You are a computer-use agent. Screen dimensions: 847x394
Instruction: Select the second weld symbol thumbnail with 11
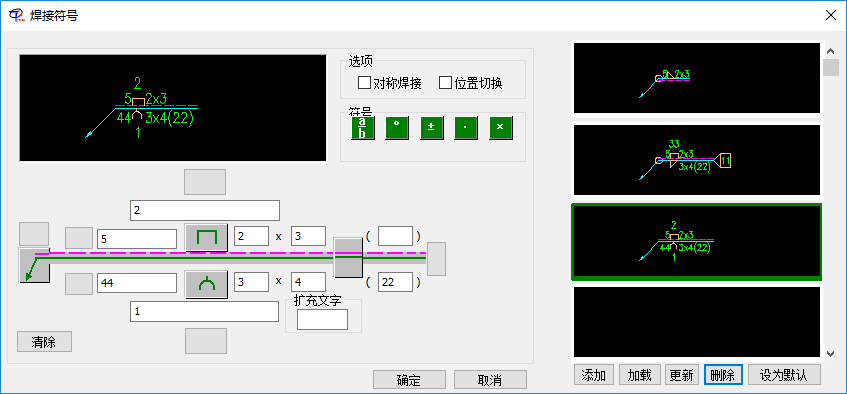[697, 160]
